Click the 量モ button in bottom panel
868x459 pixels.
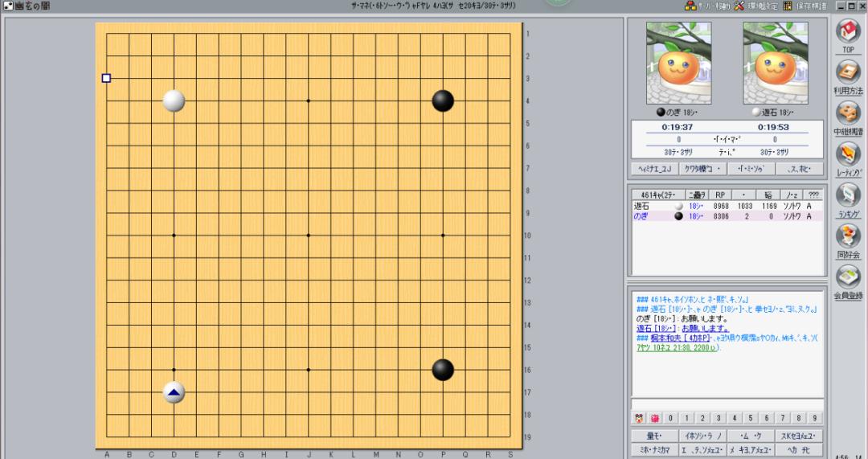[x=655, y=436]
